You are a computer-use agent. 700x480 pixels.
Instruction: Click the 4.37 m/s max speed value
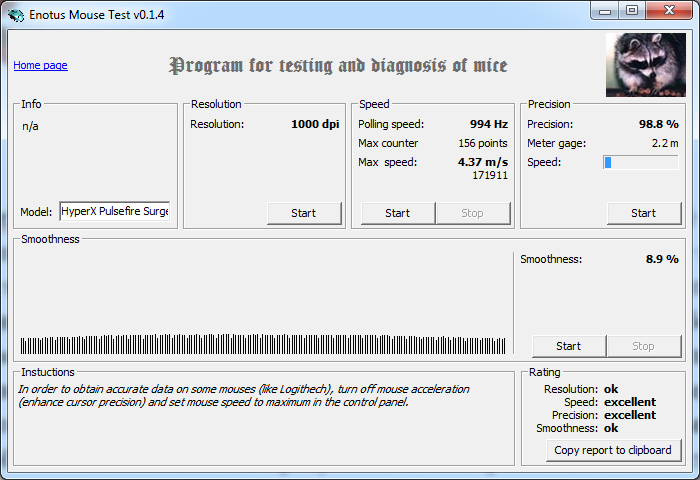click(483, 162)
